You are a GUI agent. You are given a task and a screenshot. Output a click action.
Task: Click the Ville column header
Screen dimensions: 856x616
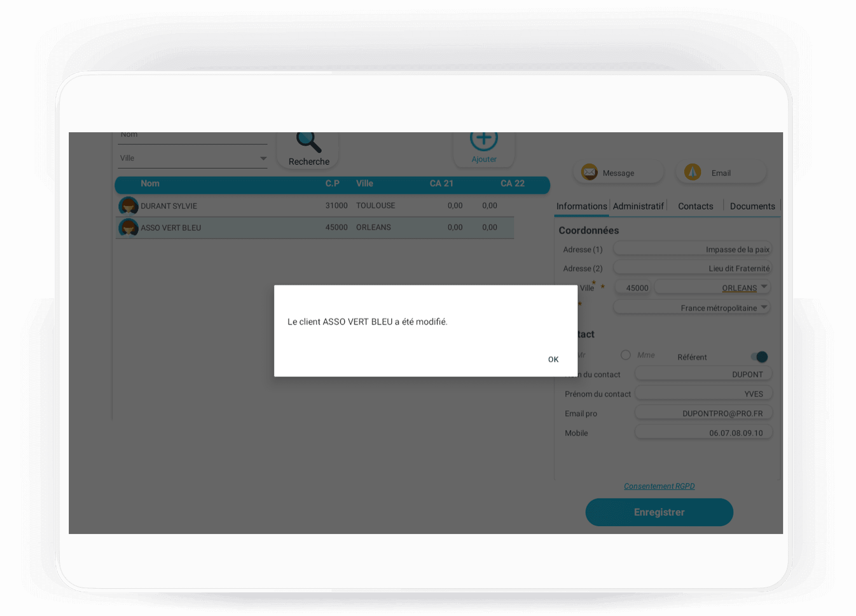pyautogui.click(x=365, y=183)
